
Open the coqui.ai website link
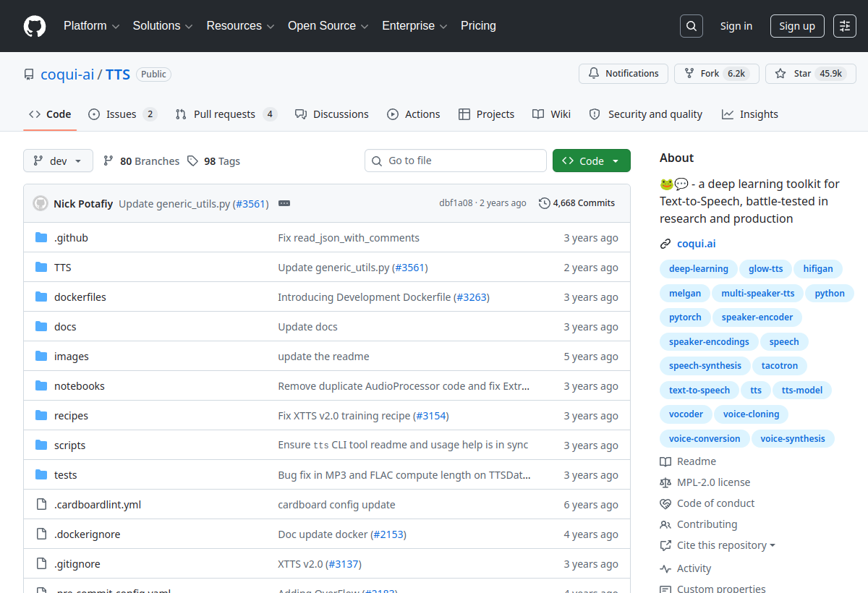(x=697, y=244)
